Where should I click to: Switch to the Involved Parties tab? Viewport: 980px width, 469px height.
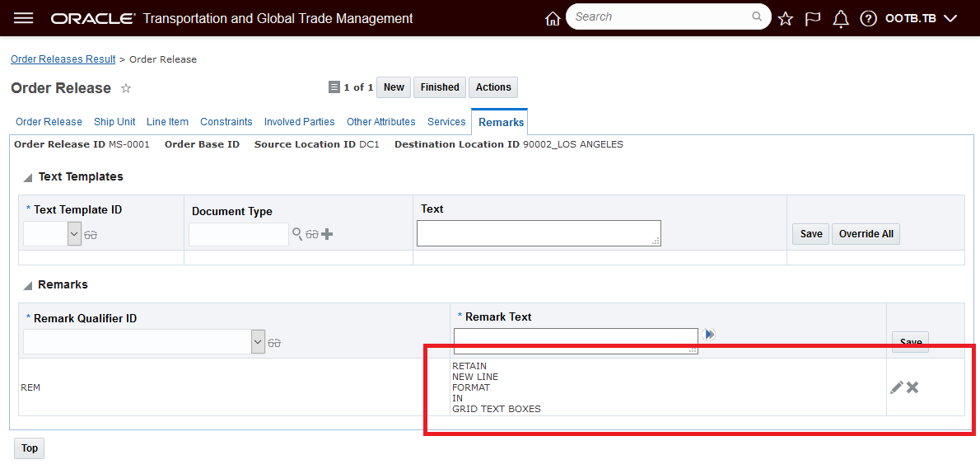pyautogui.click(x=299, y=122)
